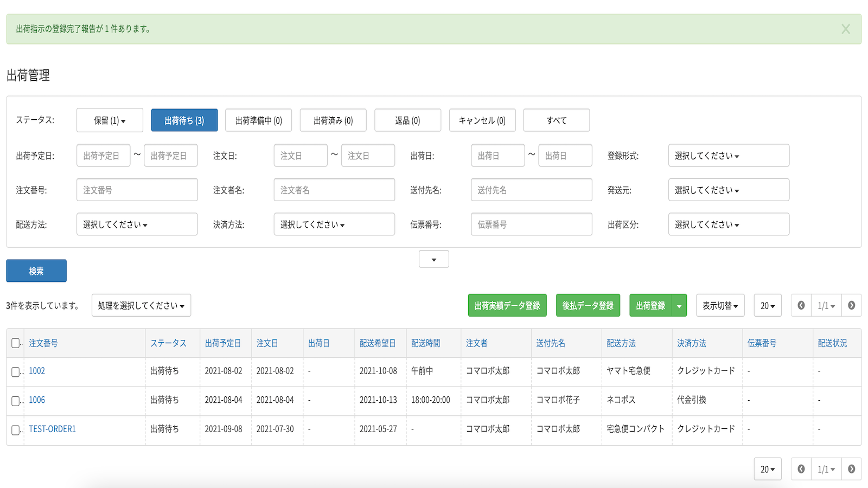Open the 保留 (1) status dropdown
This screenshot has height=488, width=868.
110,120
